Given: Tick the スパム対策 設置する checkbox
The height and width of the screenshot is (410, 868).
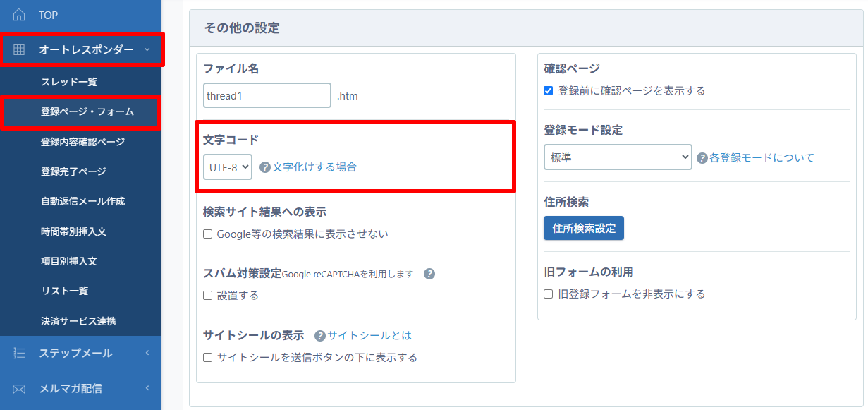Looking at the screenshot, I should 208,296.
